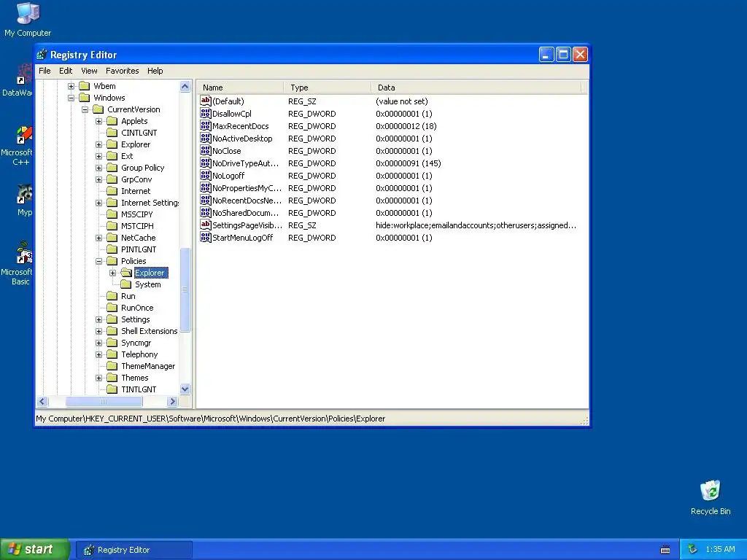Click the NoActiveDesktop DWORD value icon
747x560 pixels.
tap(205, 138)
